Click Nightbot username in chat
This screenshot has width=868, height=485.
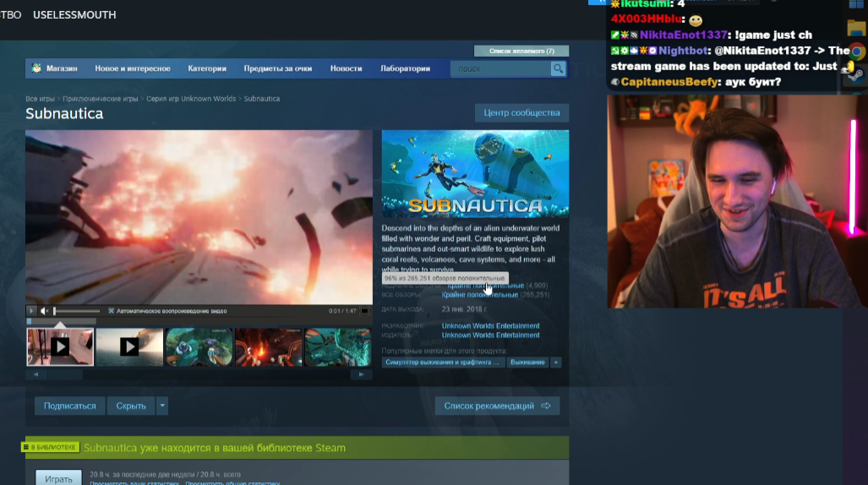pyautogui.click(x=683, y=51)
